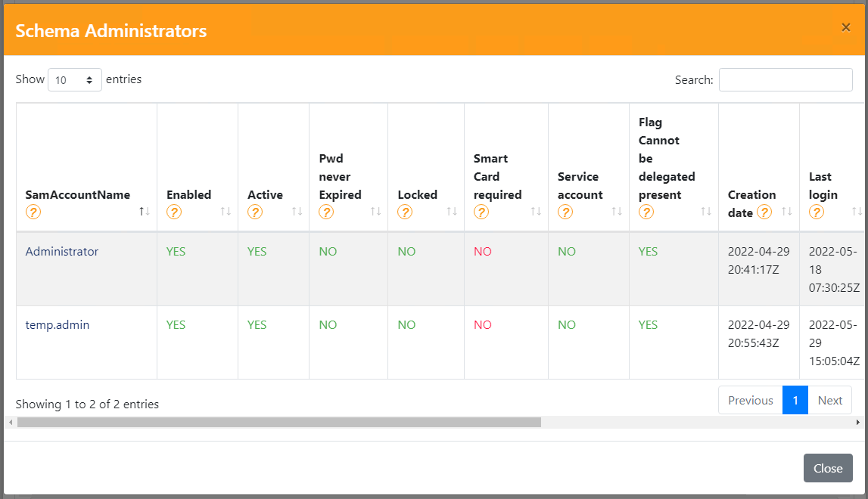Click the Next pagination button
Viewport: 868px width, 499px height.
829,401
